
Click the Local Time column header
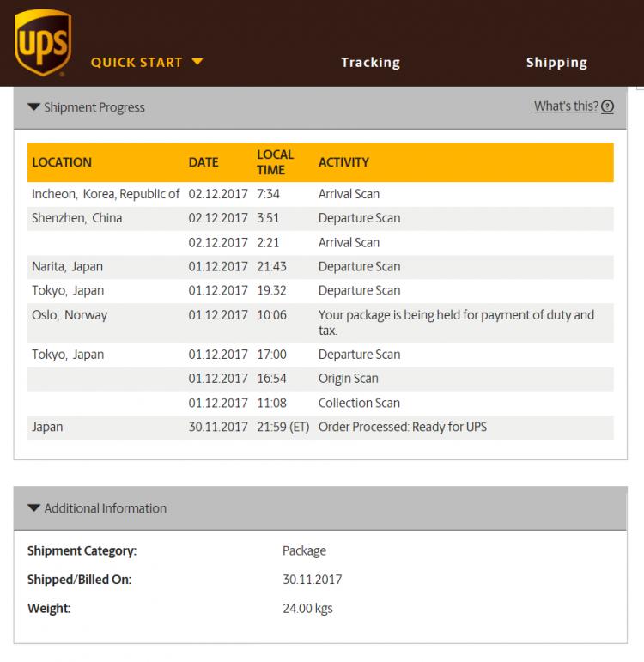click(275, 162)
